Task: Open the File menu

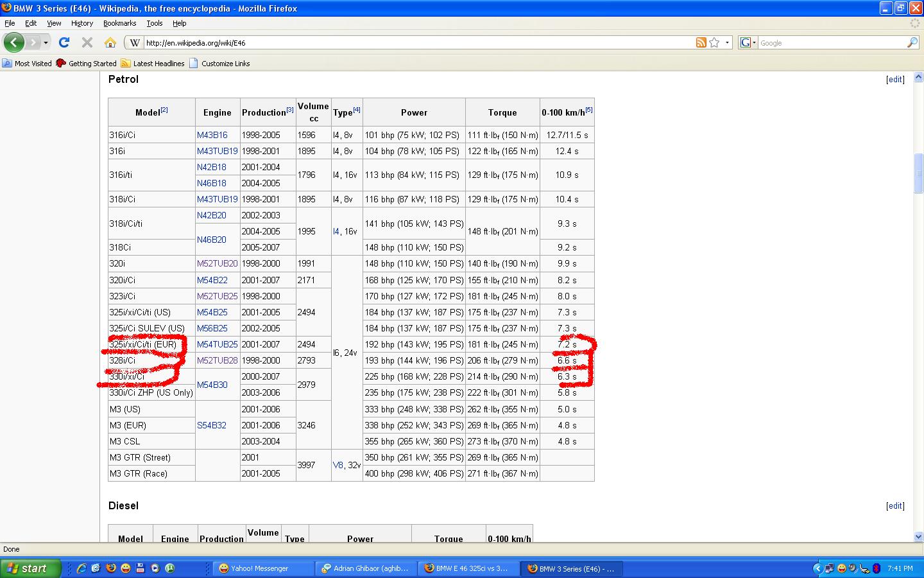Action: click(10, 23)
